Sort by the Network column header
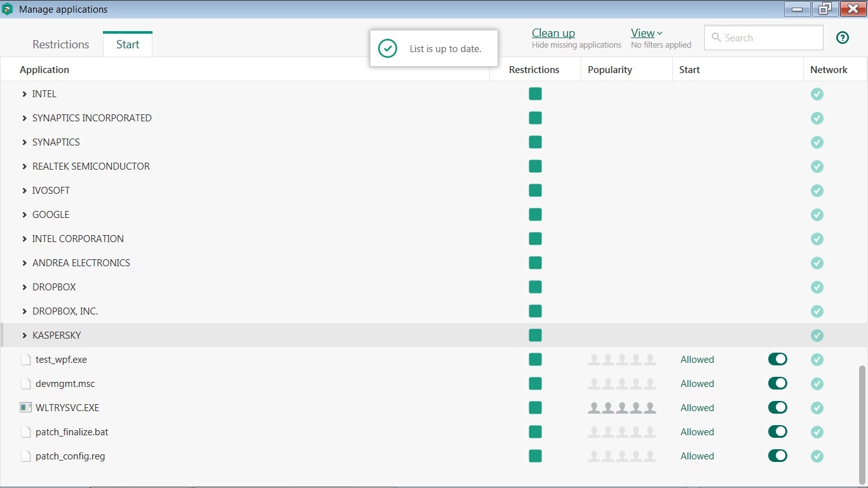Image resolution: width=868 pixels, height=488 pixels. (829, 70)
